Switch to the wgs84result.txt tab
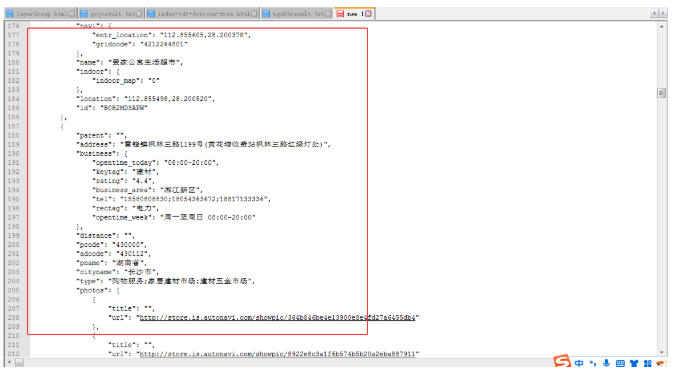 (297, 14)
